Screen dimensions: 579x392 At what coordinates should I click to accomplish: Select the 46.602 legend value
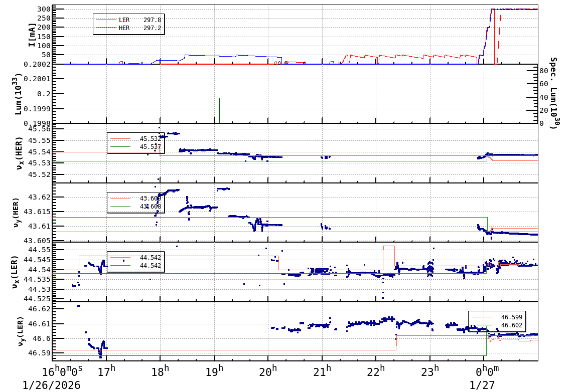(511, 325)
